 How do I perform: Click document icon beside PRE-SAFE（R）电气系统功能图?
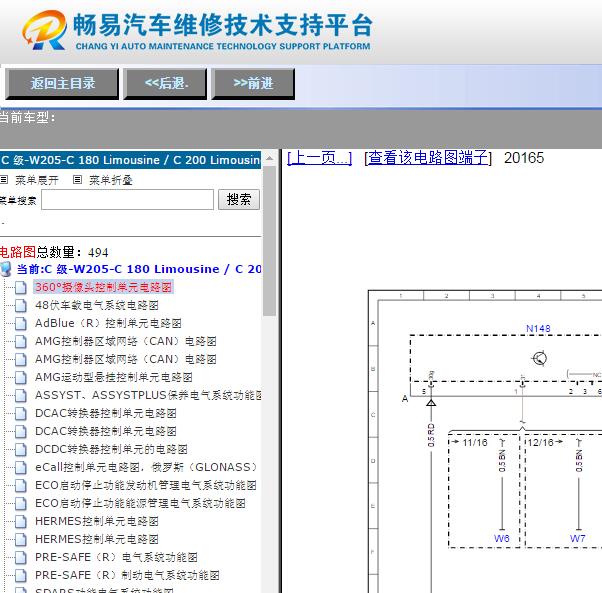click(x=21, y=557)
